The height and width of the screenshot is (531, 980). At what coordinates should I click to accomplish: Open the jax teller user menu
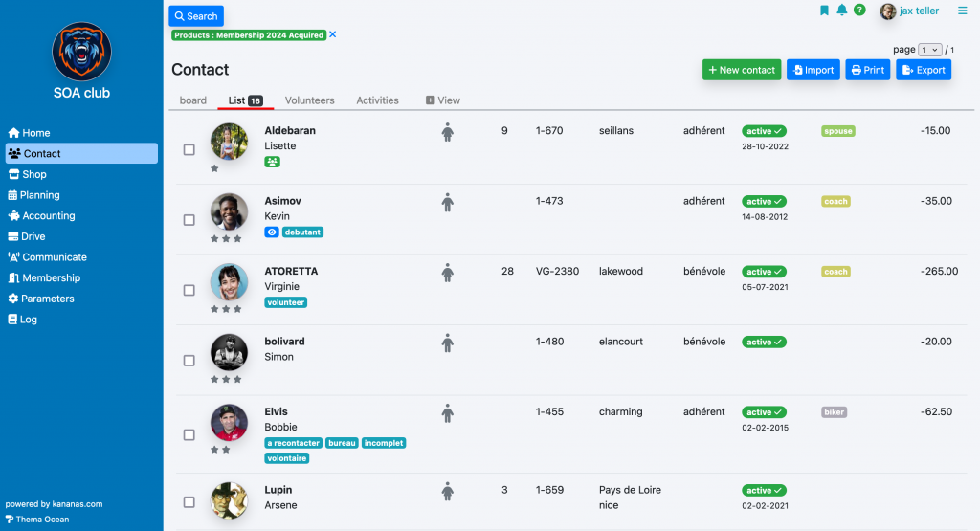pyautogui.click(x=909, y=11)
